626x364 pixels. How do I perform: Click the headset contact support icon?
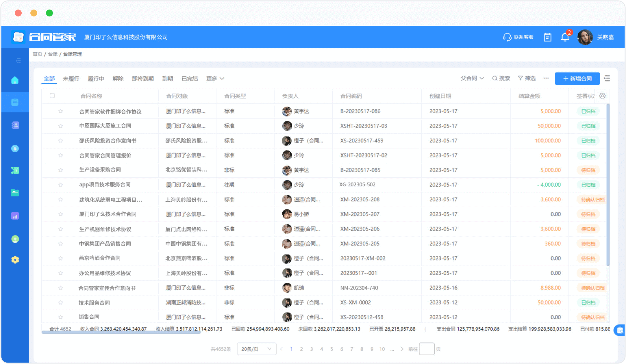click(507, 37)
